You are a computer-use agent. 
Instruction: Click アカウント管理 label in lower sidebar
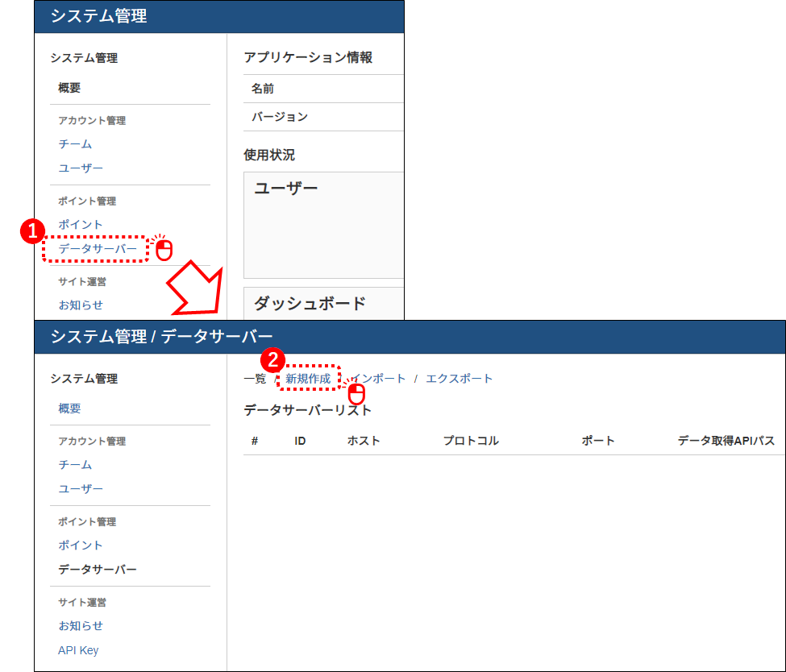coord(92,441)
